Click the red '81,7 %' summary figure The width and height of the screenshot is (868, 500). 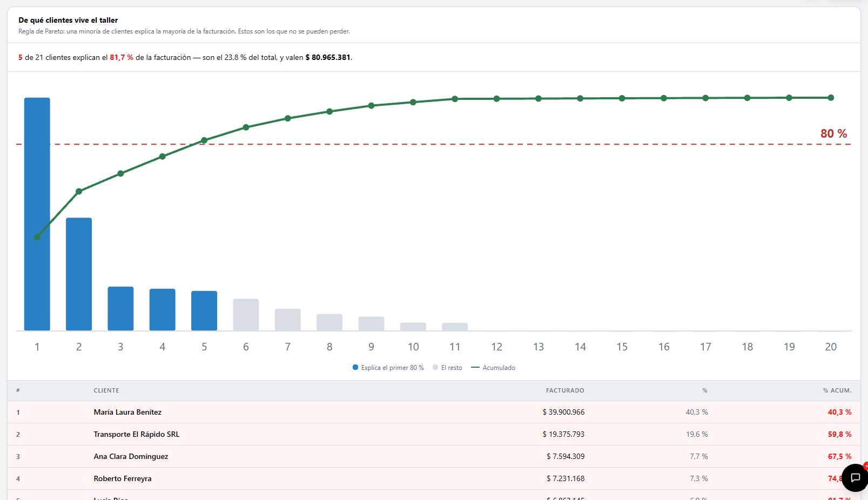click(122, 57)
